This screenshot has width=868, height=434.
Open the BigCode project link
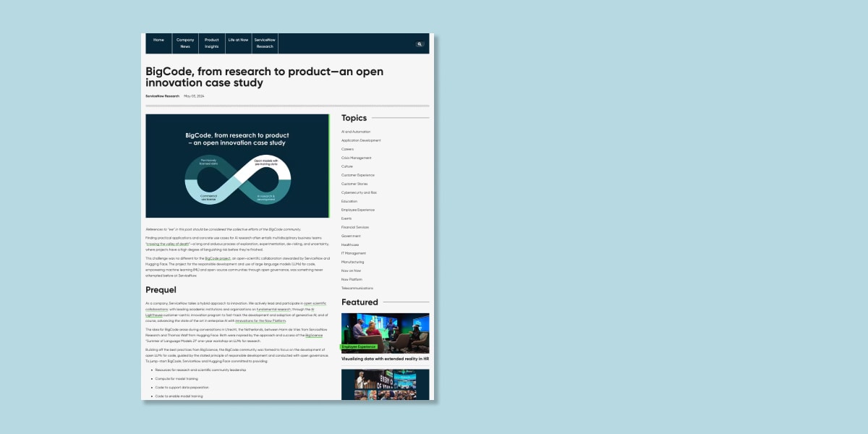217,258
